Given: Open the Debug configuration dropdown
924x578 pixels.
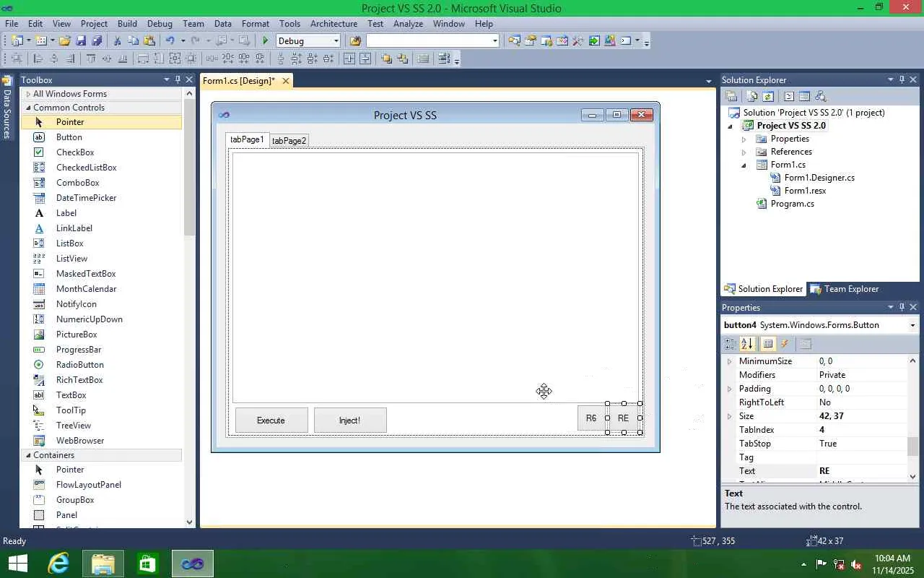Looking at the screenshot, I should (x=336, y=41).
